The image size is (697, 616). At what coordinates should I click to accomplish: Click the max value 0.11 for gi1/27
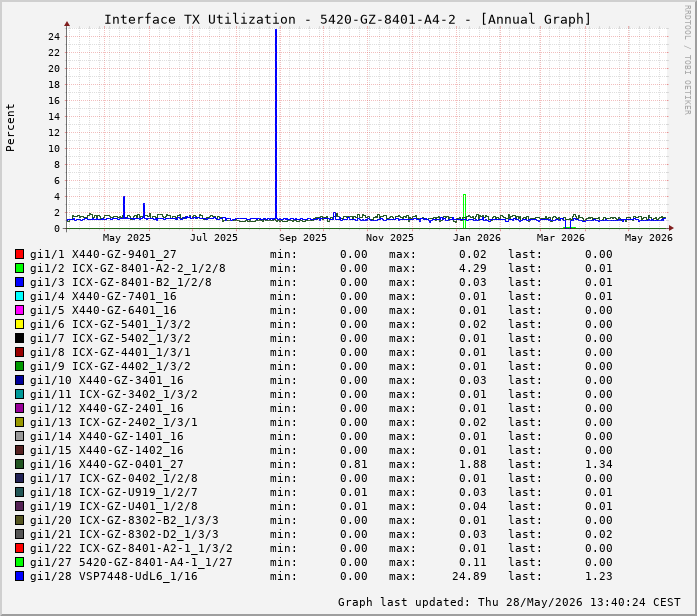(473, 562)
